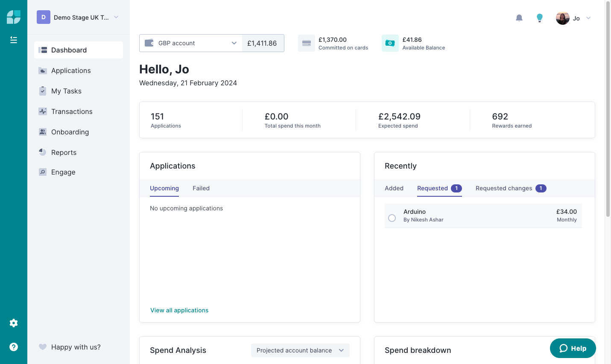Click the £1,411.86 account balance field
The height and width of the screenshot is (364, 611).
(x=263, y=43)
